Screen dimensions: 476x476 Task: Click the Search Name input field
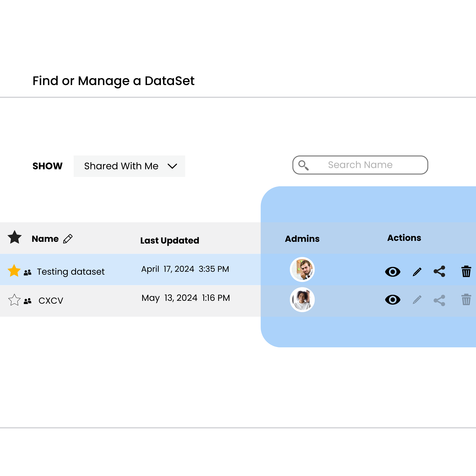click(x=360, y=165)
